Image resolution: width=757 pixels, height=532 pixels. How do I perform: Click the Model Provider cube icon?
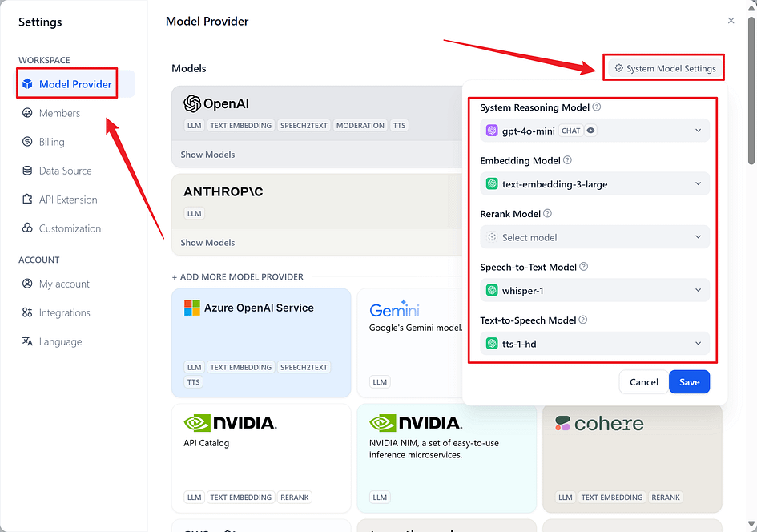(x=27, y=84)
